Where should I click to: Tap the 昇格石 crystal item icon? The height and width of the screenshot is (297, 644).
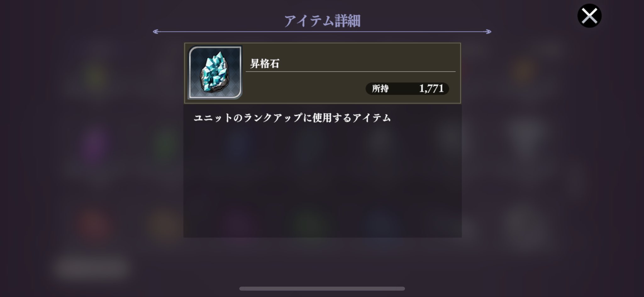[215, 73]
